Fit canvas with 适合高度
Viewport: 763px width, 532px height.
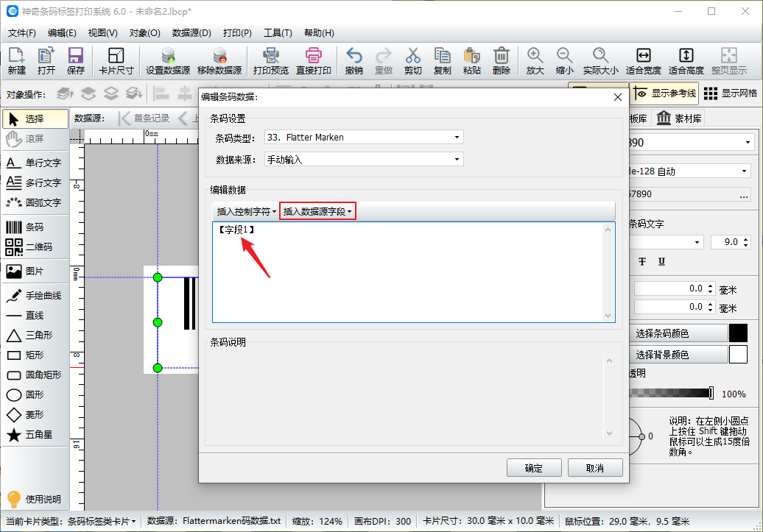coord(686,61)
